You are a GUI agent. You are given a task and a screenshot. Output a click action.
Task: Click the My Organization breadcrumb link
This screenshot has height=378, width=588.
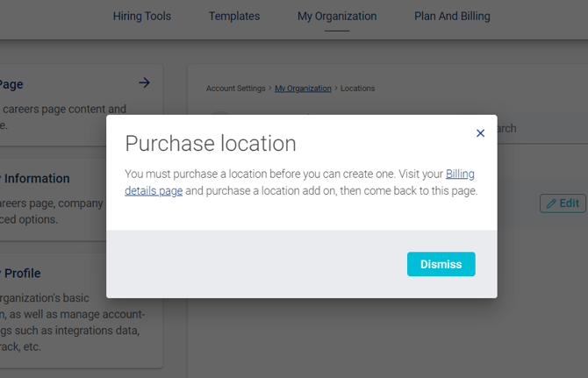coord(303,89)
